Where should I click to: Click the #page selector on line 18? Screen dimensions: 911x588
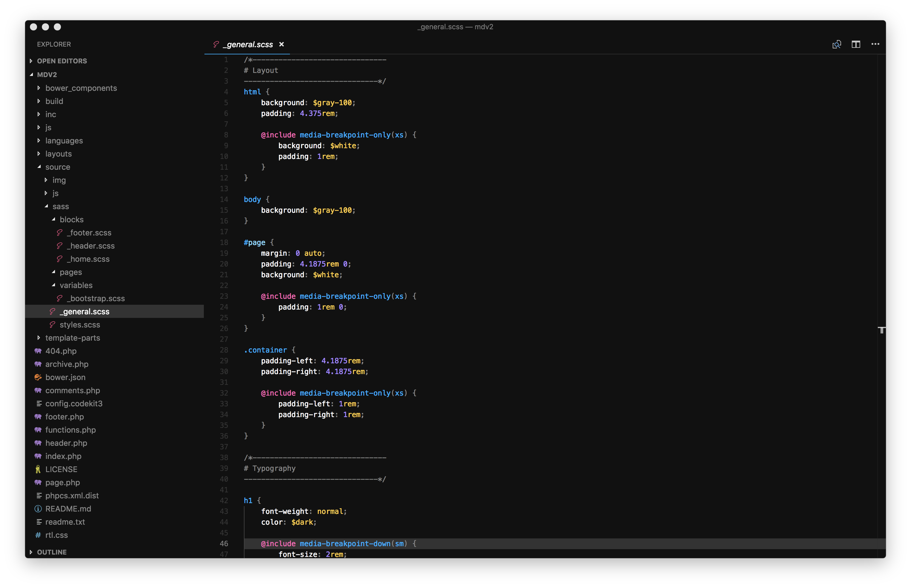coord(254,242)
